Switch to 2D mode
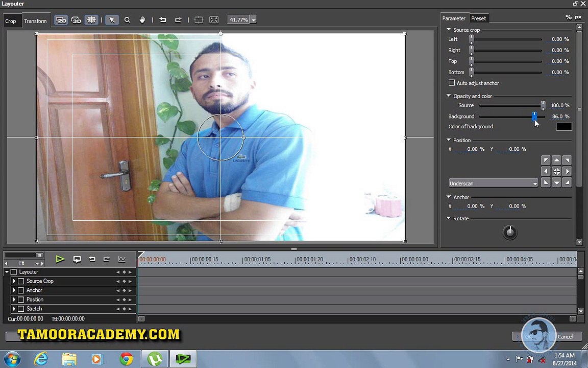Image resolution: width=588 pixels, height=368 pixels. [x=61, y=20]
